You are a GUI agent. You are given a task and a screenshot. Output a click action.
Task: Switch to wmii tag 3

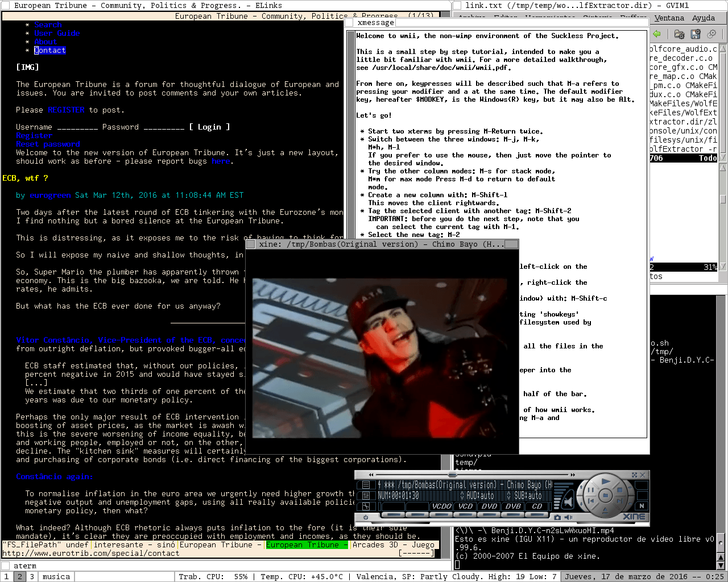32,576
